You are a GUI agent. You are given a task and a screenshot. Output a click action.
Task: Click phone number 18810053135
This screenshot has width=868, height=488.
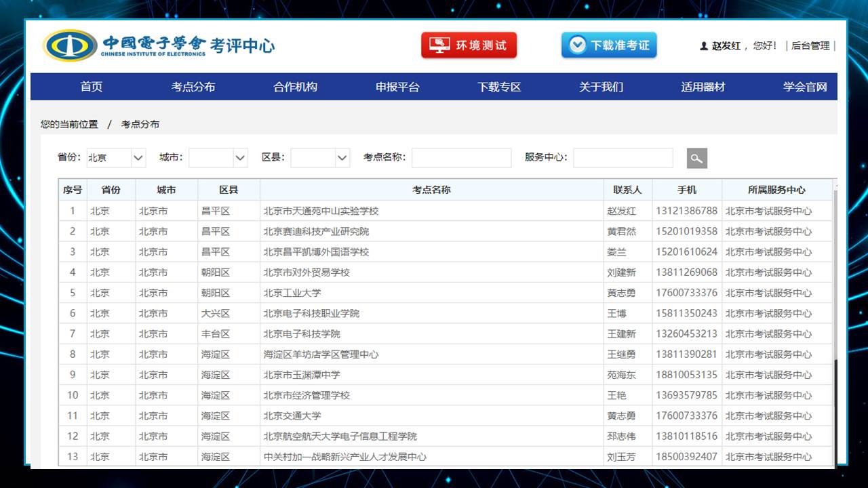click(686, 374)
